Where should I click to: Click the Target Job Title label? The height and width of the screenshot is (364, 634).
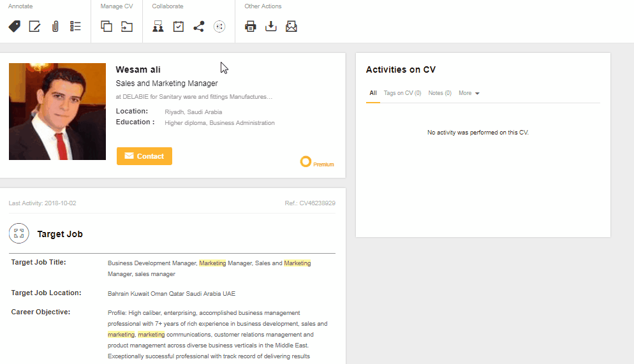tap(38, 262)
